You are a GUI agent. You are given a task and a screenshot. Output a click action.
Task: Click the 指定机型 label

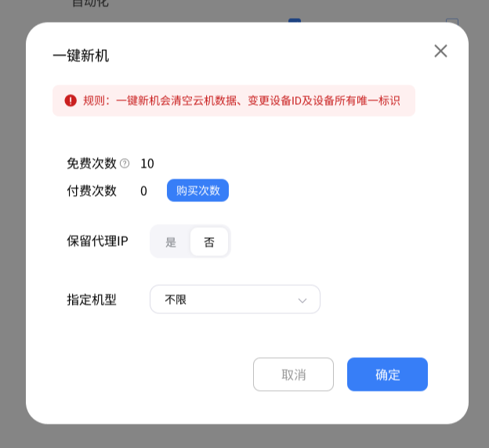coord(92,300)
